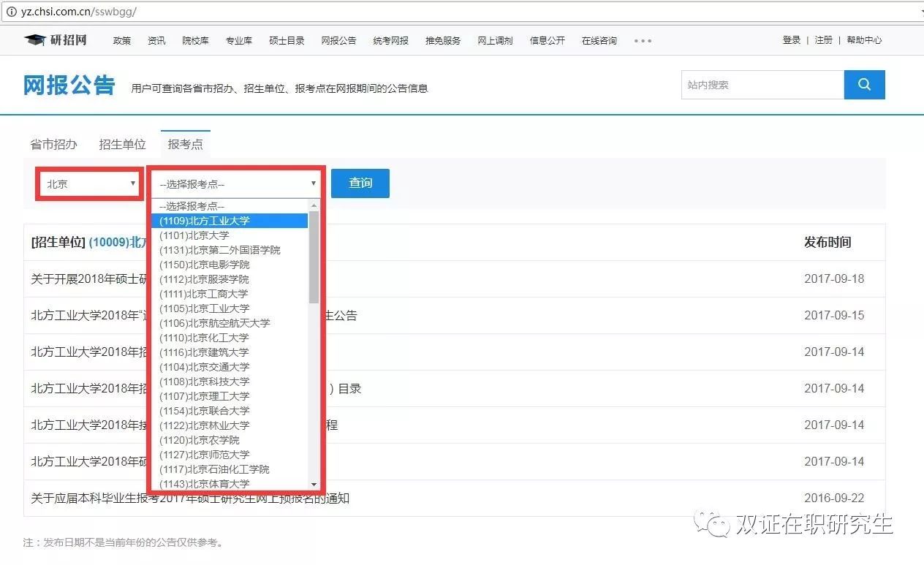
Task: Click the dropdown list scroll-up arrow
Action: click(314, 206)
